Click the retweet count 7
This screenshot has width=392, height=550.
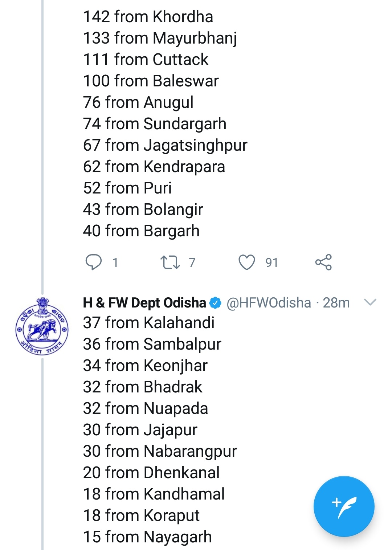[x=192, y=262]
